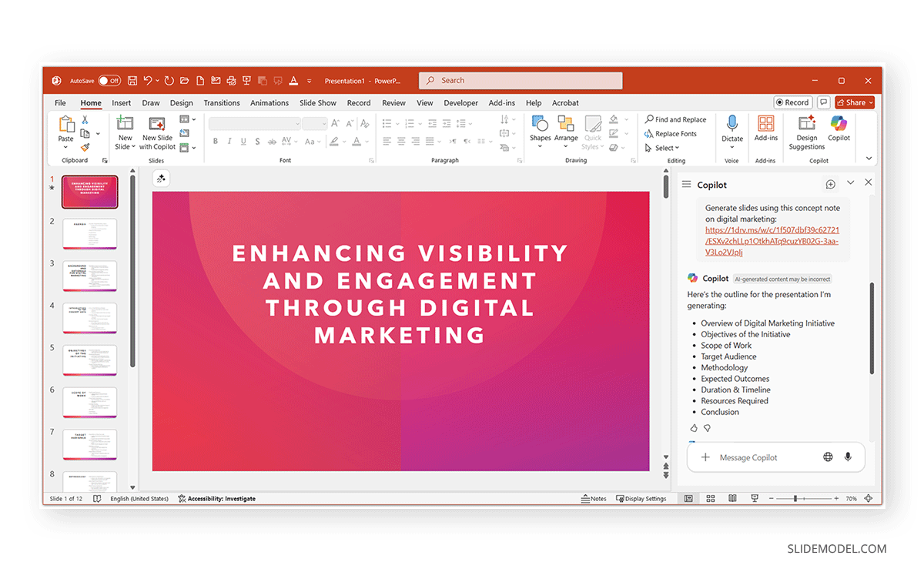Open the Add-ins ribbon button

(765, 125)
